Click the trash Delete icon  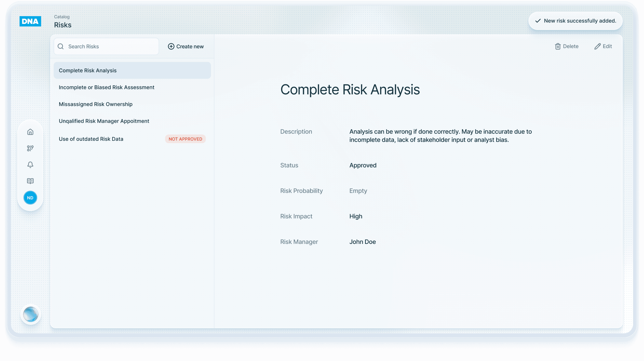pyautogui.click(x=558, y=46)
